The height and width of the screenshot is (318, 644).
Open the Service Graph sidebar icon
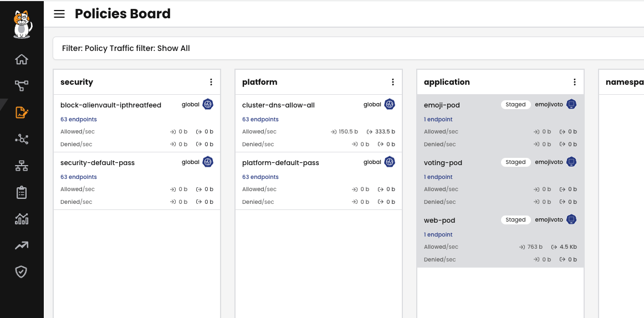coord(22,86)
